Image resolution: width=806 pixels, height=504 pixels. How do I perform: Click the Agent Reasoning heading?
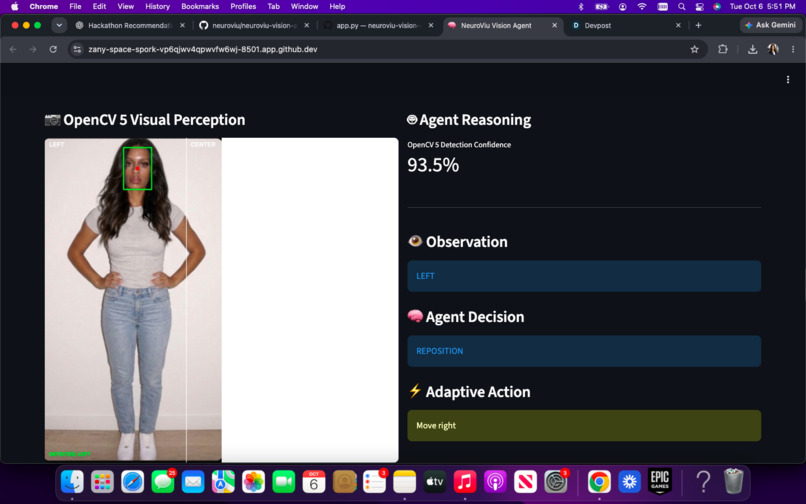469,120
